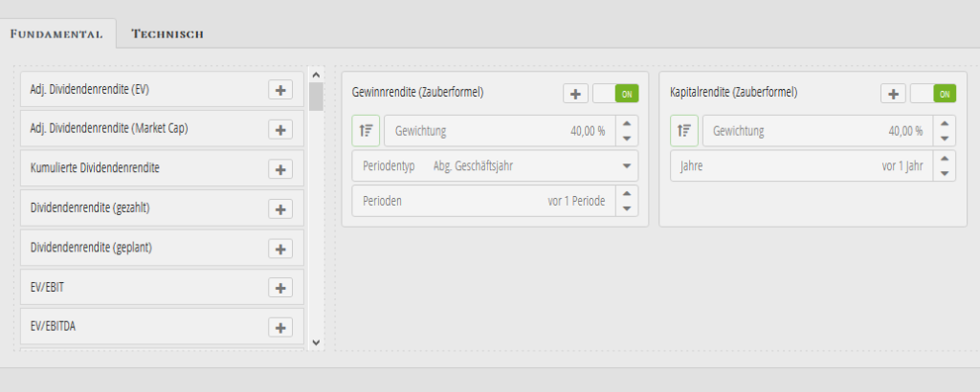Viewport: 980px width, 392px height.
Task: Click plus button in Kapitalrendite panel header
Action: 892,94
